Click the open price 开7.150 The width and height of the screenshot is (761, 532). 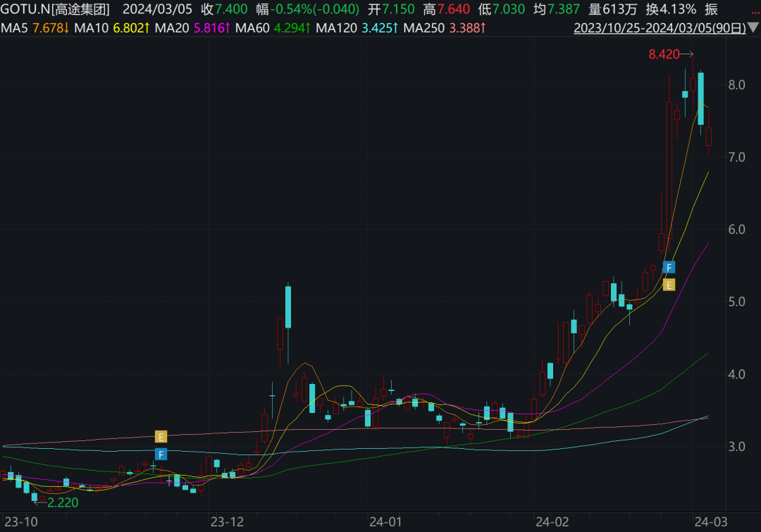(391, 9)
